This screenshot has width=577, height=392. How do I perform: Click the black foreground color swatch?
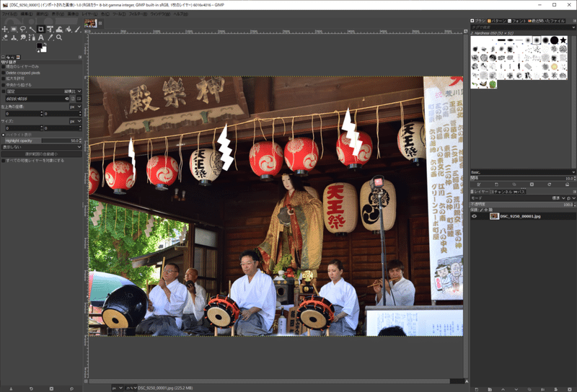(x=39, y=45)
